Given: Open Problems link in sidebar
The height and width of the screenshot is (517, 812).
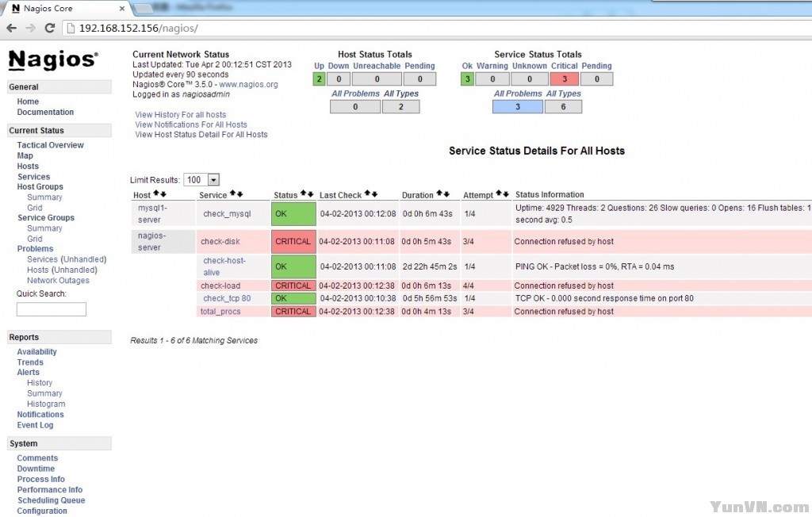Looking at the screenshot, I should pos(35,249).
